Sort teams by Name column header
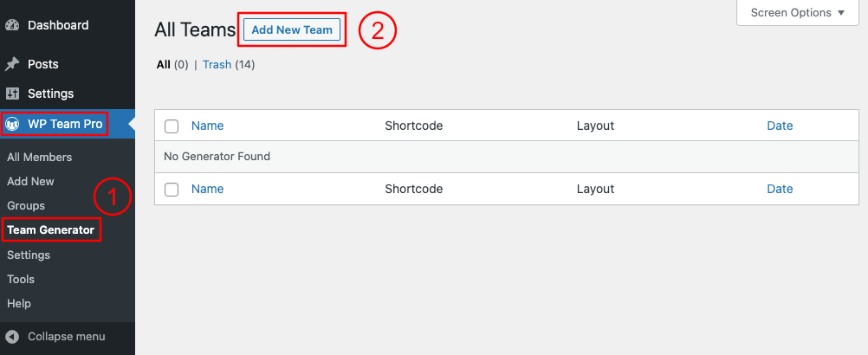 coord(207,126)
